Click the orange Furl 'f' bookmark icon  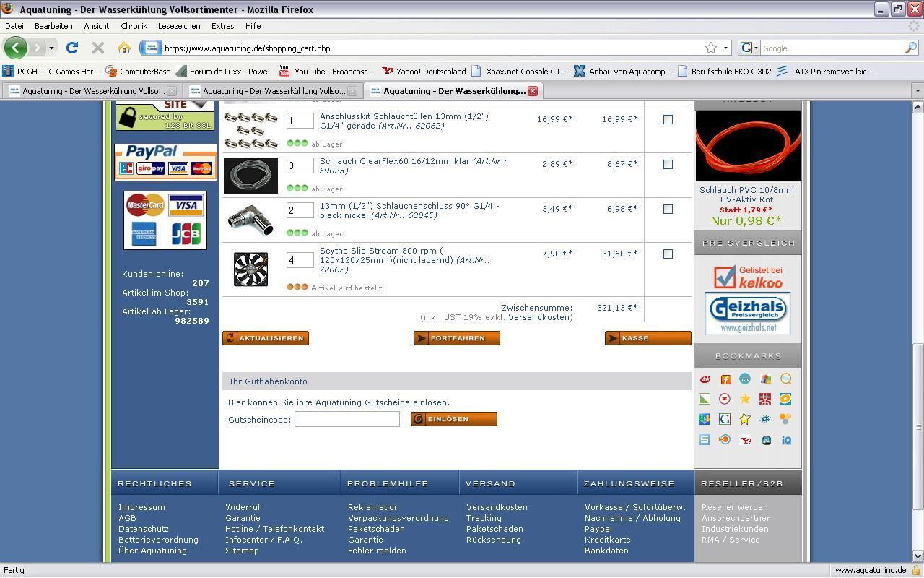[725, 379]
